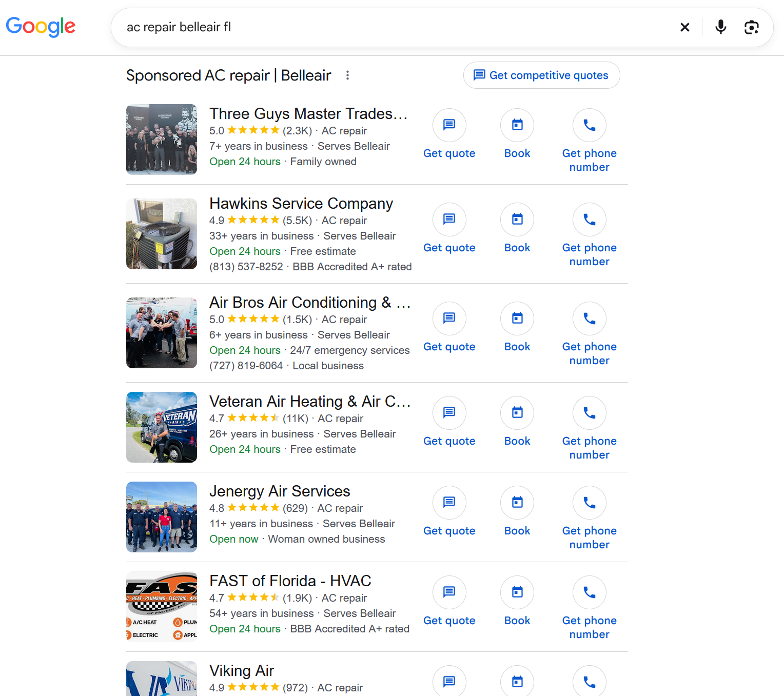Phone icon for Hawkins Service Company
Image resolution: width=784 pixels, height=696 pixels.
(590, 219)
